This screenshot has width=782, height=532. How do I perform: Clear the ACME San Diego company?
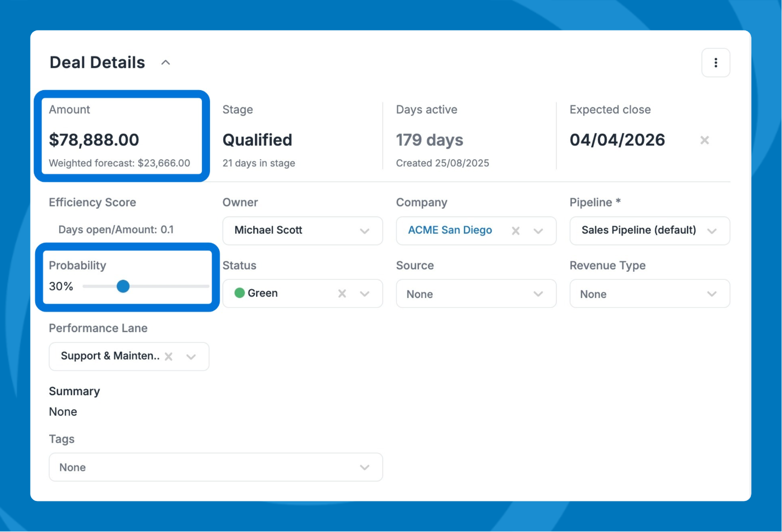515,231
